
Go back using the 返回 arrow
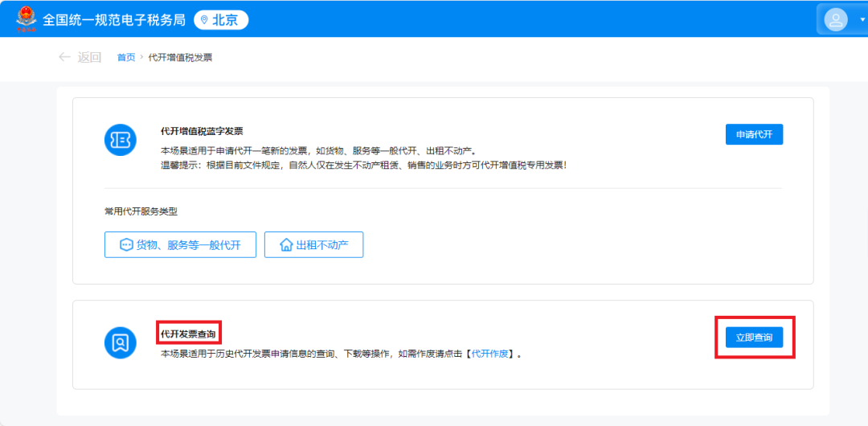(65, 57)
